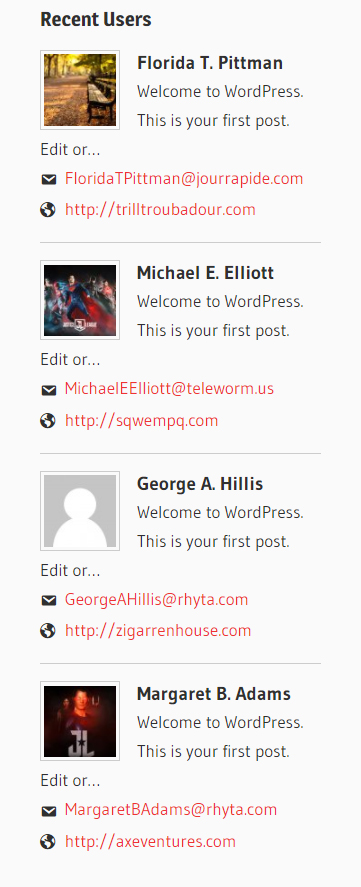Click the envelope icon beside FloridaTPittman email
This screenshot has width=361, height=887.
(49, 180)
